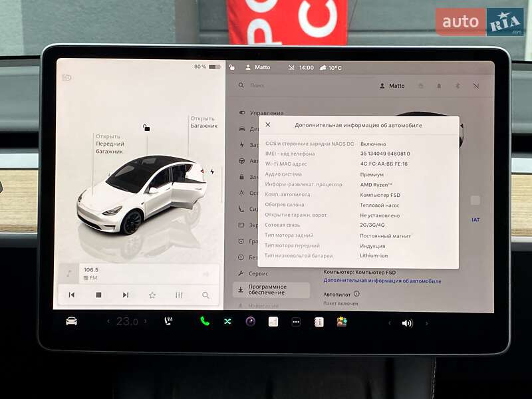Open the phone app in bottom bar
This screenshot has width=532, height=399.
tap(205, 321)
